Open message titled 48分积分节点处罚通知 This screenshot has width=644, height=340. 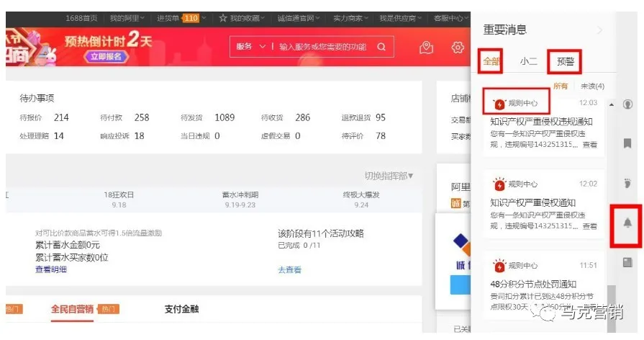click(533, 284)
